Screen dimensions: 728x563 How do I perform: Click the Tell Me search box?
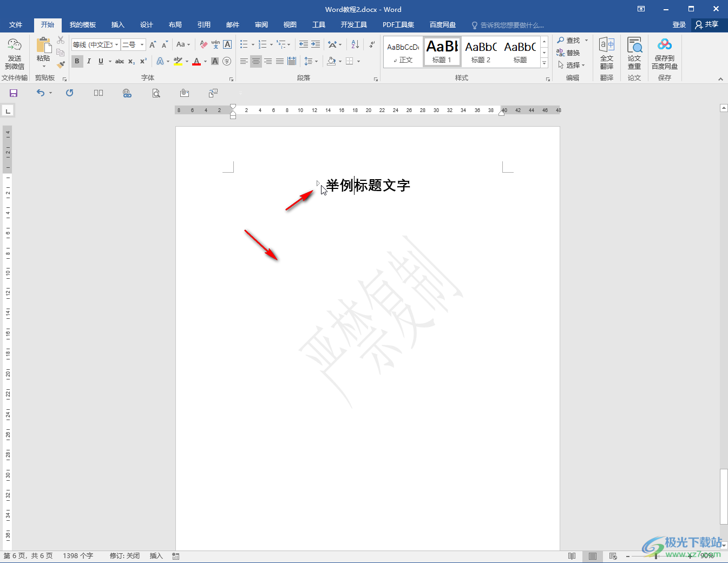(508, 25)
